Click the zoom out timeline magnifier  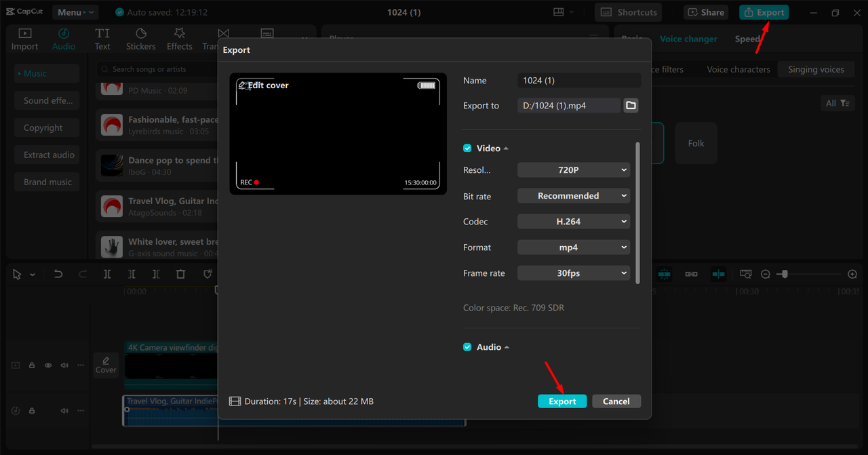point(766,274)
